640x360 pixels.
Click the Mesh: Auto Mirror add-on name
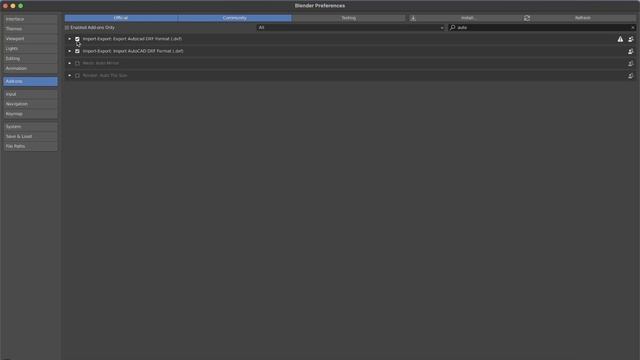101,63
